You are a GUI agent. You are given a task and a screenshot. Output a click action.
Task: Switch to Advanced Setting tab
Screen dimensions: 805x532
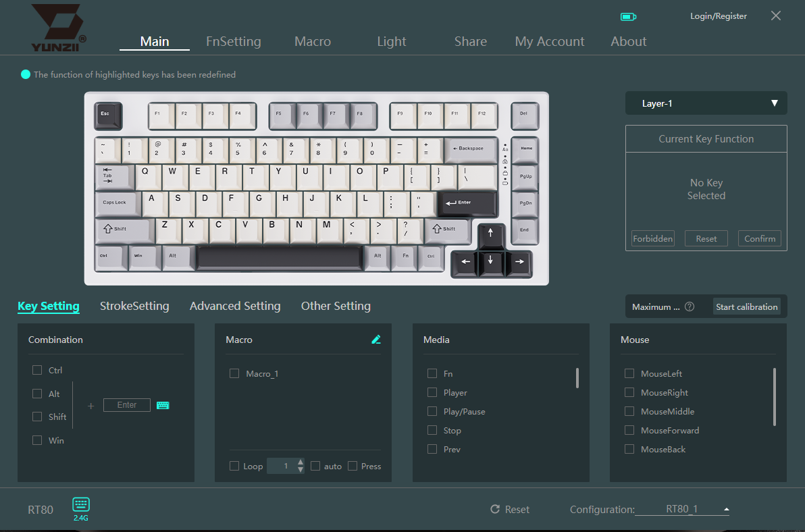pos(235,306)
